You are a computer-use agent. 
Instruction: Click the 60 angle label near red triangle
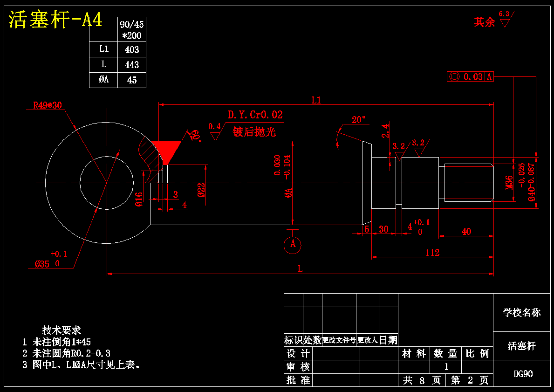tap(195, 135)
